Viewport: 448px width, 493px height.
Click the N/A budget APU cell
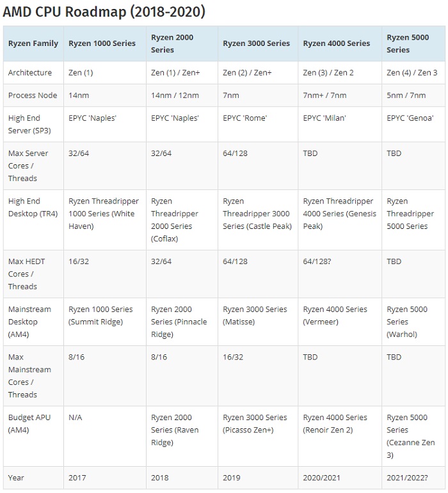76,418
